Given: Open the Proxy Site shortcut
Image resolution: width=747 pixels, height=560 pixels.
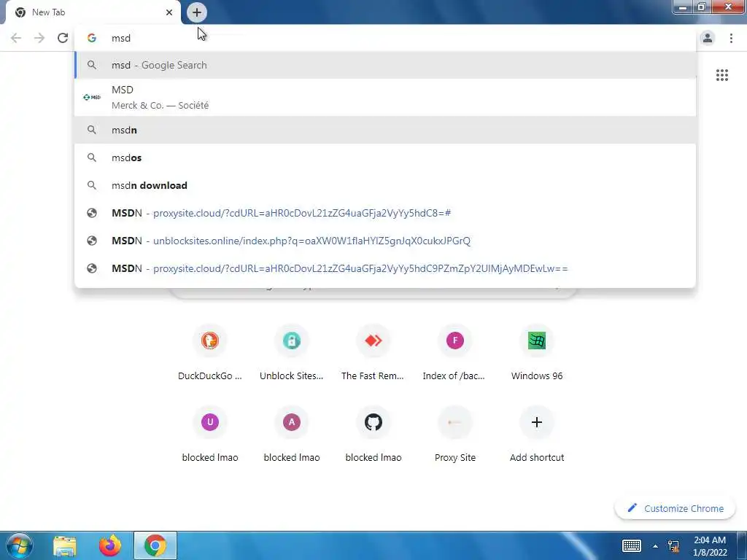Looking at the screenshot, I should tap(455, 435).
